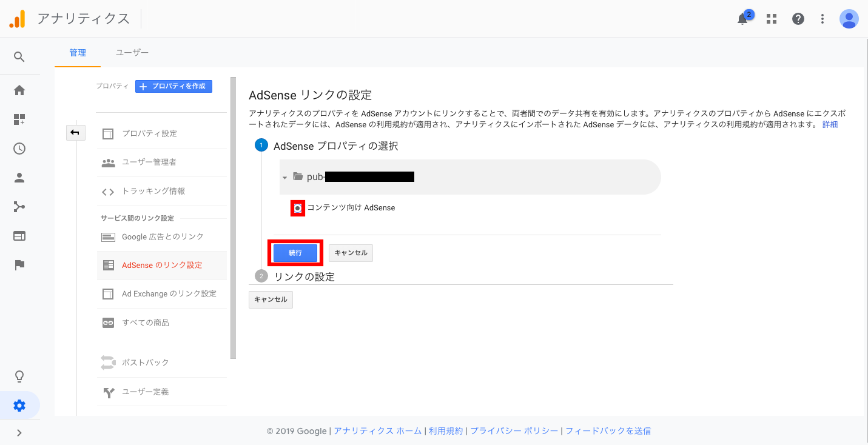Switch to the ユーザー tab
Image resolution: width=868 pixels, height=445 pixels.
[x=132, y=53]
